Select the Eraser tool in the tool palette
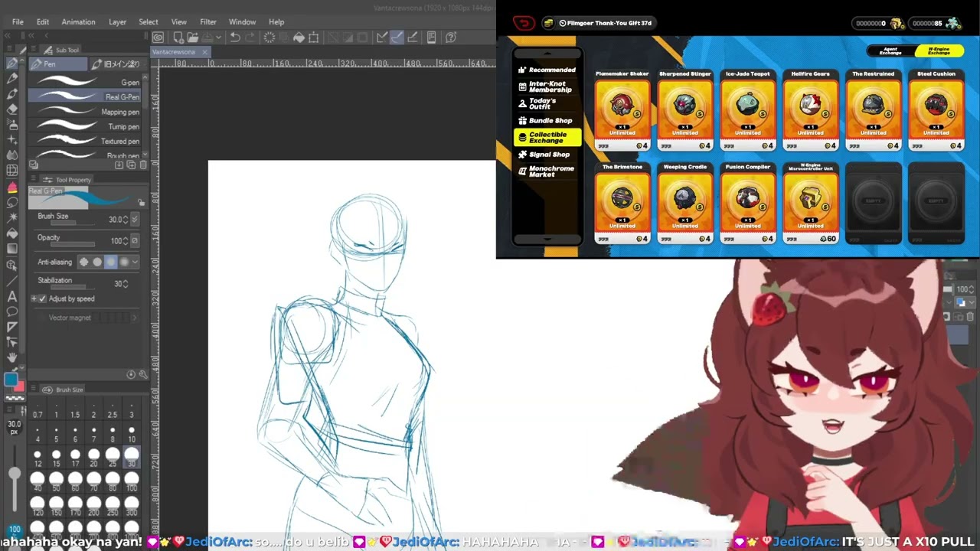The image size is (980, 551). [x=12, y=109]
